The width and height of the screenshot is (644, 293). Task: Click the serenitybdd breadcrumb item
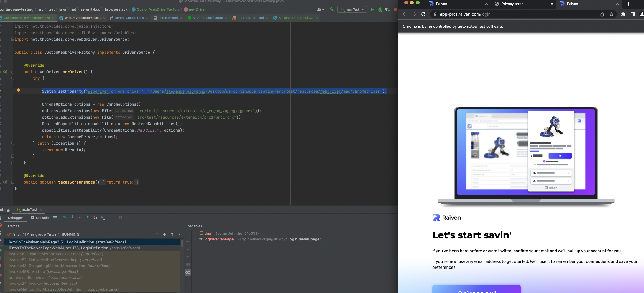(x=90, y=9)
